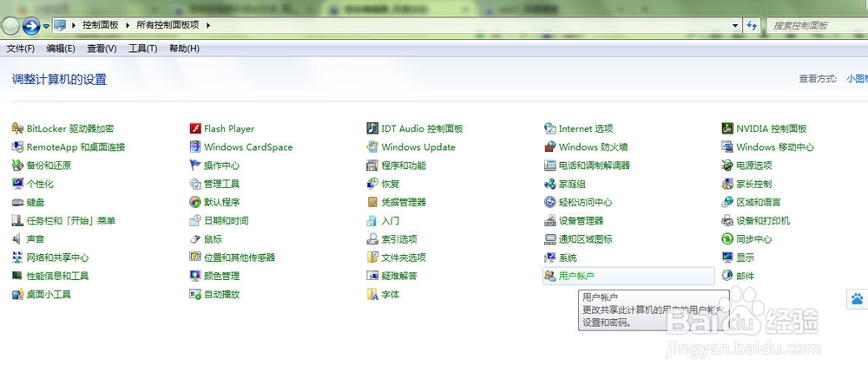868x378 pixels.
Task: Open Windows CardSpace icon
Action: [194, 147]
